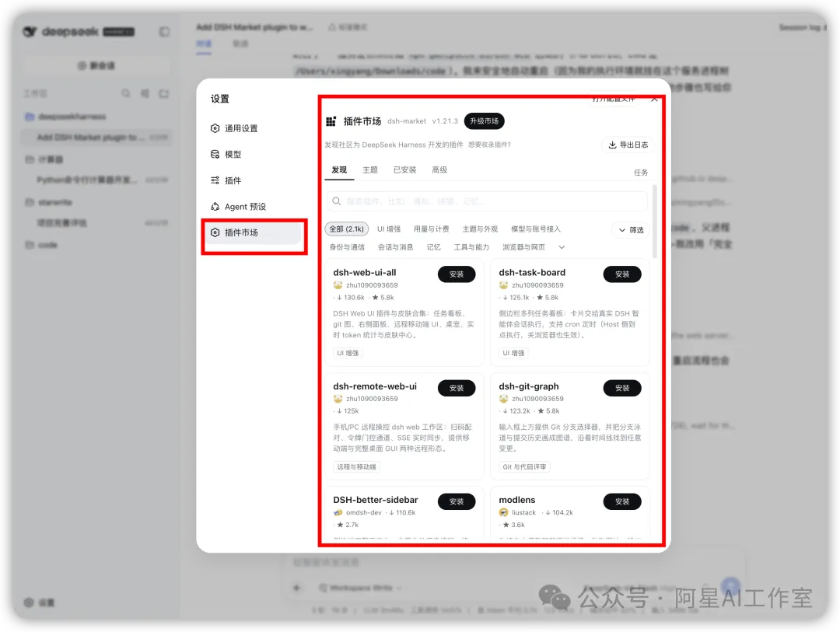The height and width of the screenshot is (632, 840).
Task: Open the 想要收录插件? link
Action: point(490,145)
